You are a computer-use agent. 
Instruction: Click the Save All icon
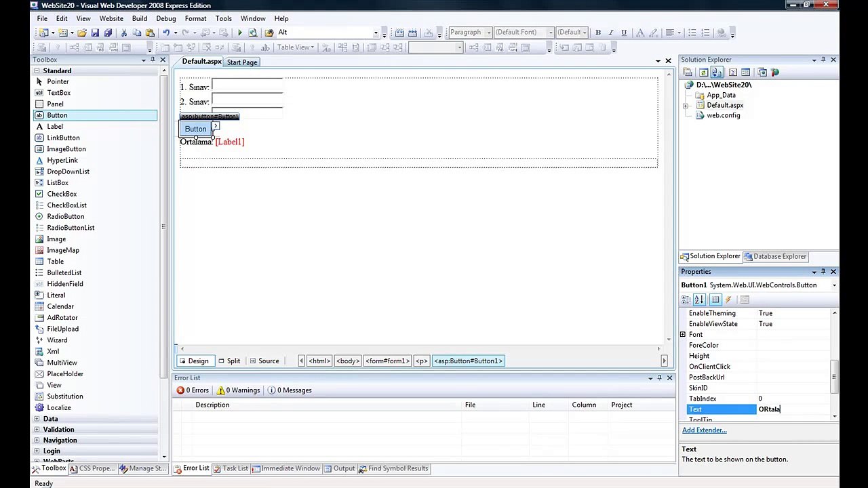click(108, 33)
